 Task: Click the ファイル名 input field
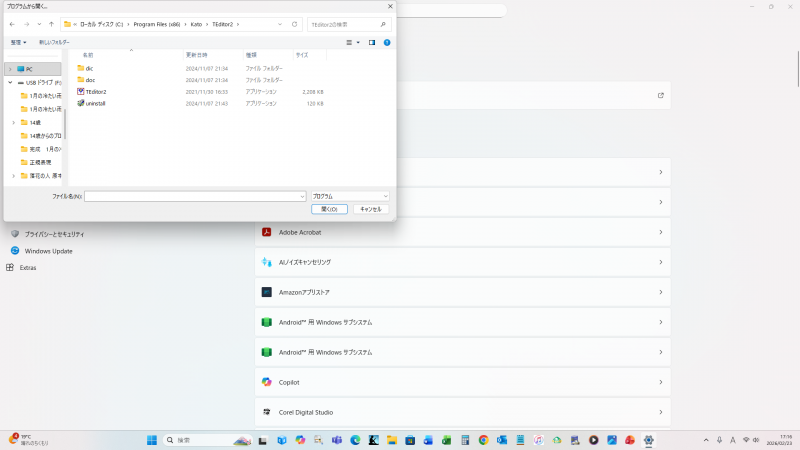tap(194, 197)
